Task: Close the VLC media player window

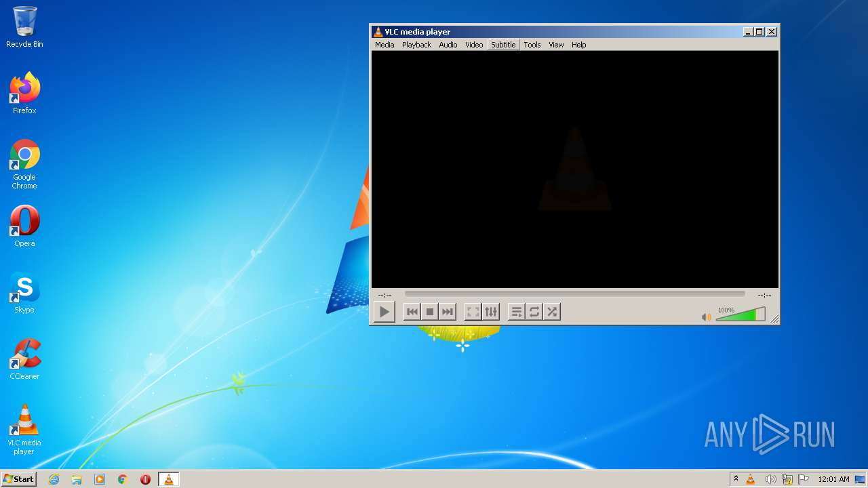Action: pos(772,32)
